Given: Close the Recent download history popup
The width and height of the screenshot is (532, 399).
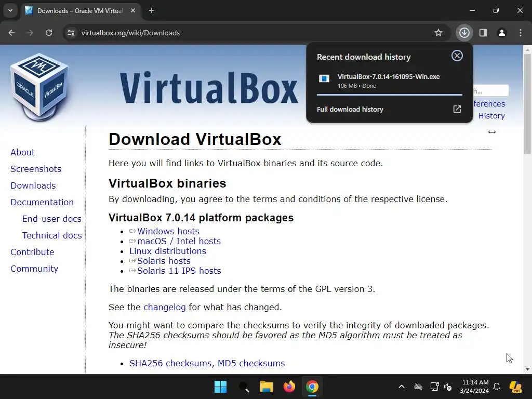Looking at the screenshot, I should 457,56.
